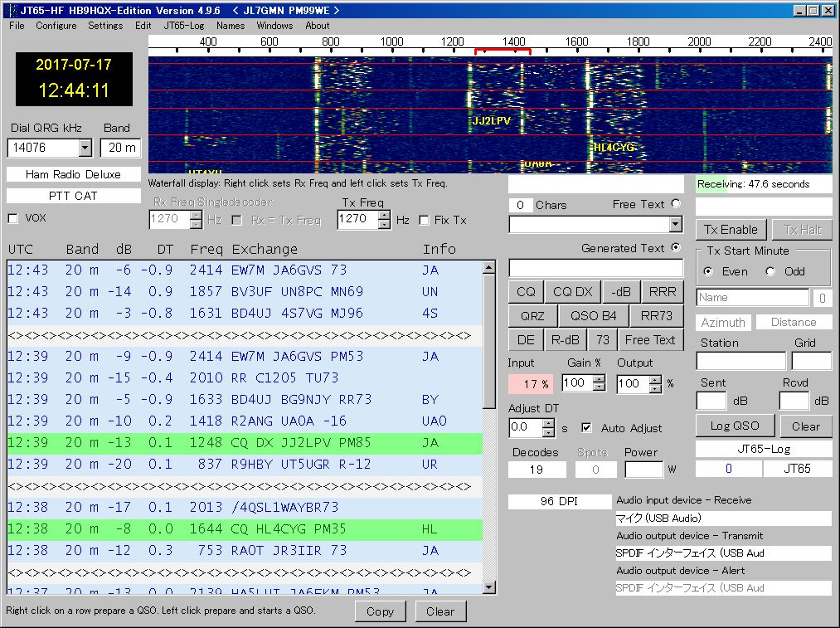Open the JT65-Log menu
This screenshot has width=840, height=628.
pos(184,25)
